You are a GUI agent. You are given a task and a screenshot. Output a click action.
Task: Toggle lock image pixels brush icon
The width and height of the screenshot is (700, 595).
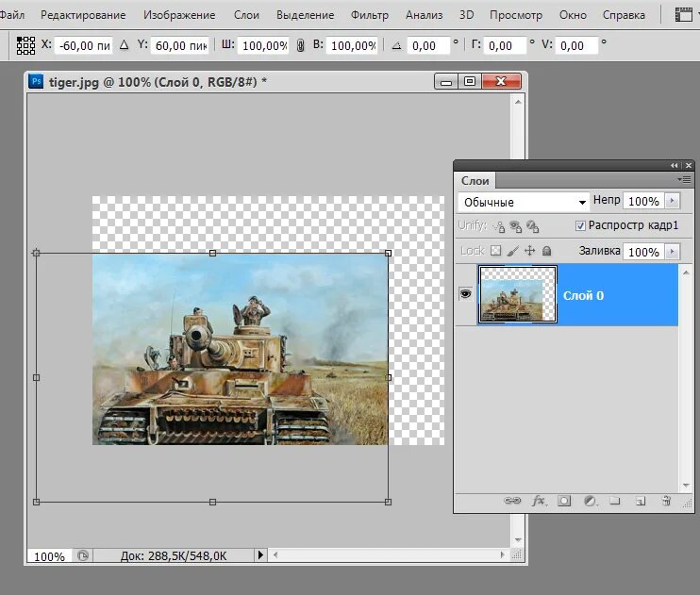(512, 251)
